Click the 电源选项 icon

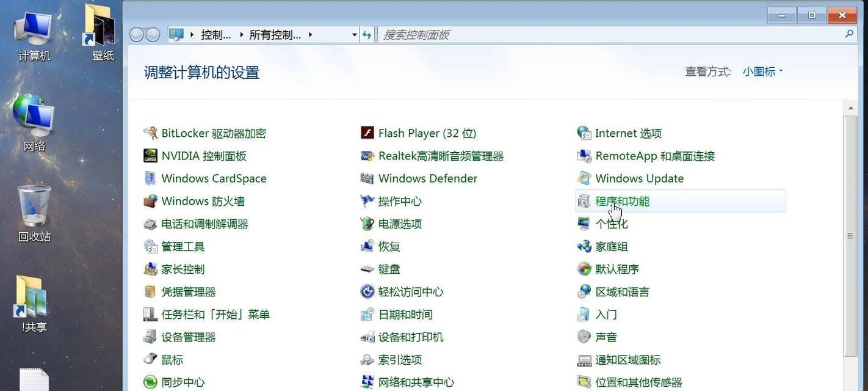tap(367, 224)
